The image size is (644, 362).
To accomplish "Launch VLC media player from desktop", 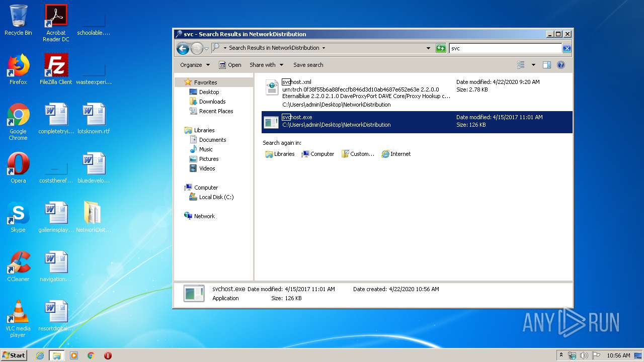I will pos(18,319).
